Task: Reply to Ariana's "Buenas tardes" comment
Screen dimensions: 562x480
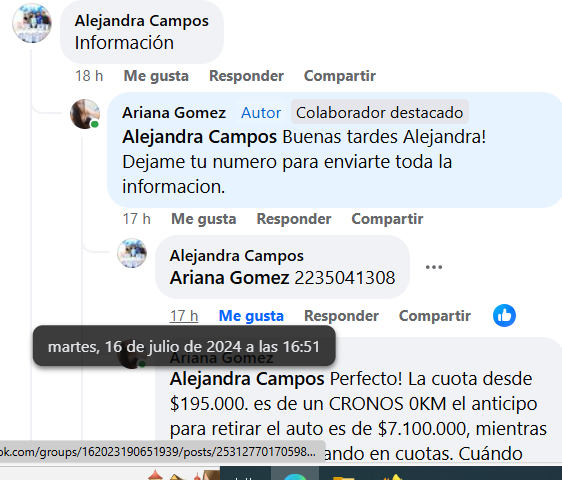Action: pyautogui.click(x=294, y=219)
